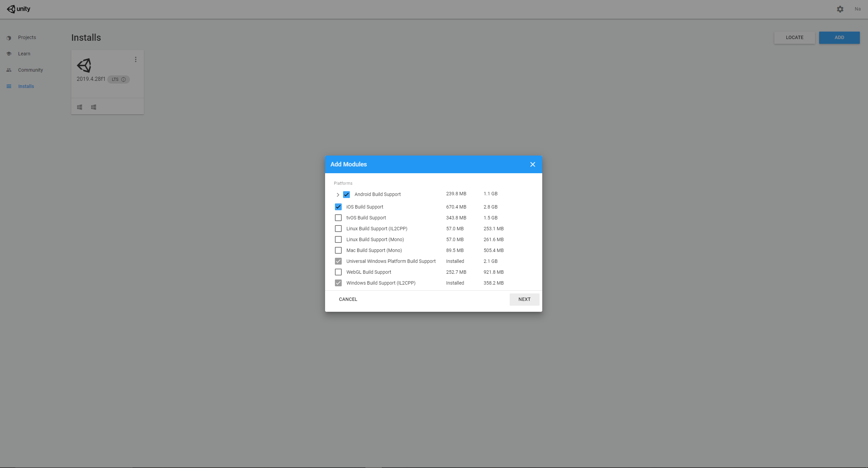Check Mac Build Support (Mono)
This screenshot has height=468, width=868.
coord(338,250)
